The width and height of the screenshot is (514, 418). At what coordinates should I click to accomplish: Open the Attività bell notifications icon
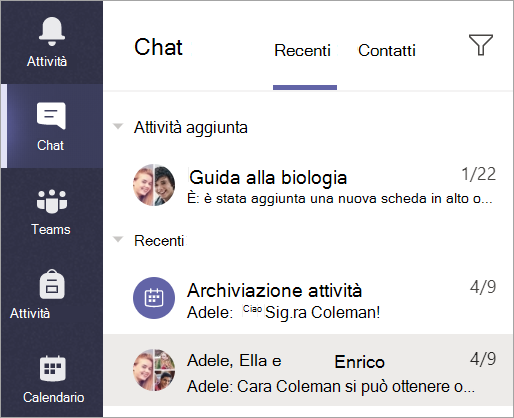point(51,32)
